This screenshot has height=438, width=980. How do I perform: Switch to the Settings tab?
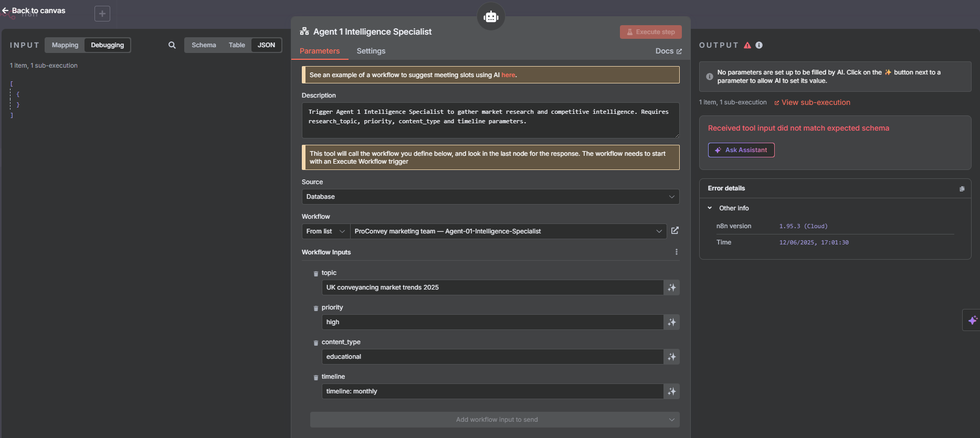(x=371, y=51)
